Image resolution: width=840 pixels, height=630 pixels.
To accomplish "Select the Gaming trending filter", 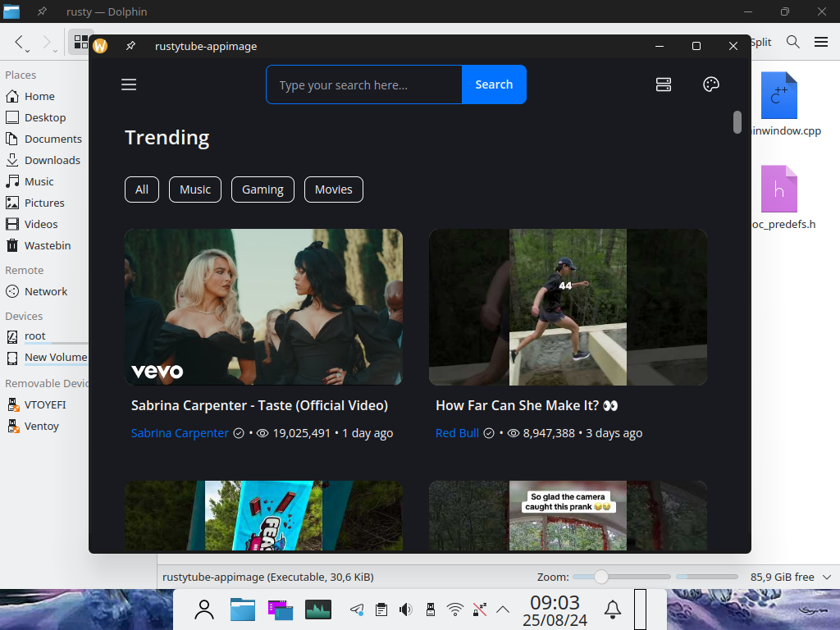I will [262, 189].
